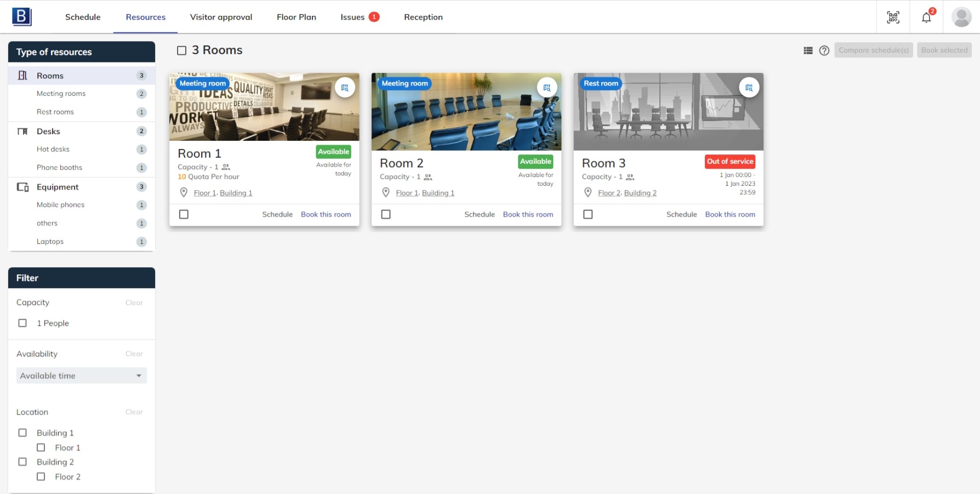Open the user profile avatar

click(x=961, y=17)
